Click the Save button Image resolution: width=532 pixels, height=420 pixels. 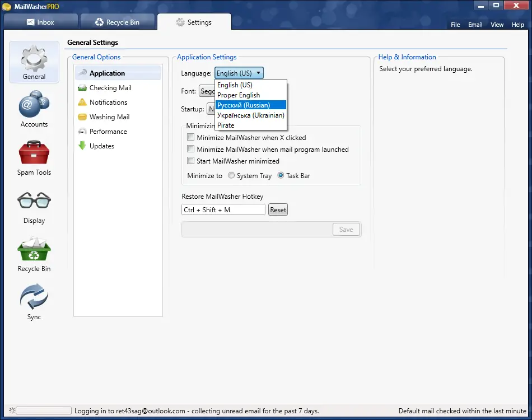coord(346,230)
